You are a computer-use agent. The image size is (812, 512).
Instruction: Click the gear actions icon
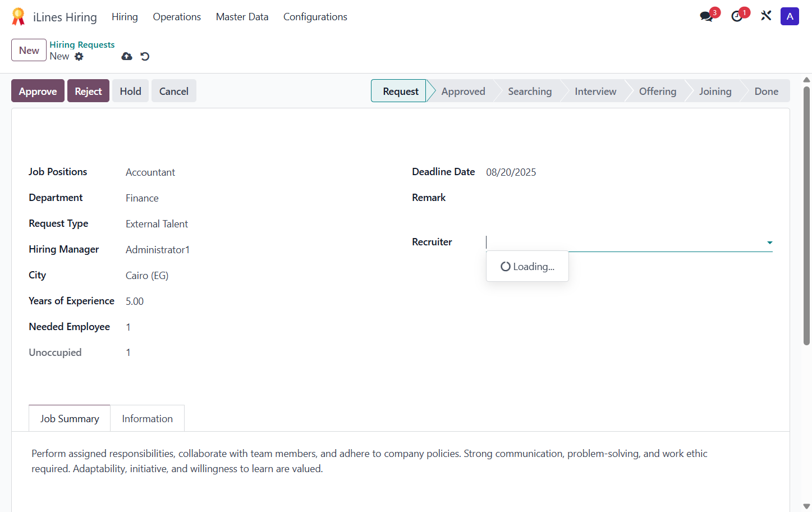79,56
